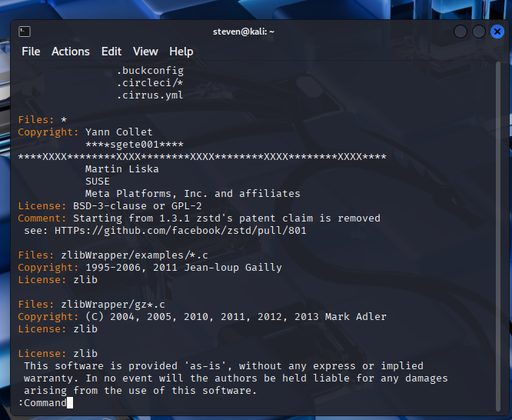Viewport: 512px width, 420px height.
Task: Click the 'Meta Platforms, Inc. and affiliates' line
Action: [x=192, y=193]
